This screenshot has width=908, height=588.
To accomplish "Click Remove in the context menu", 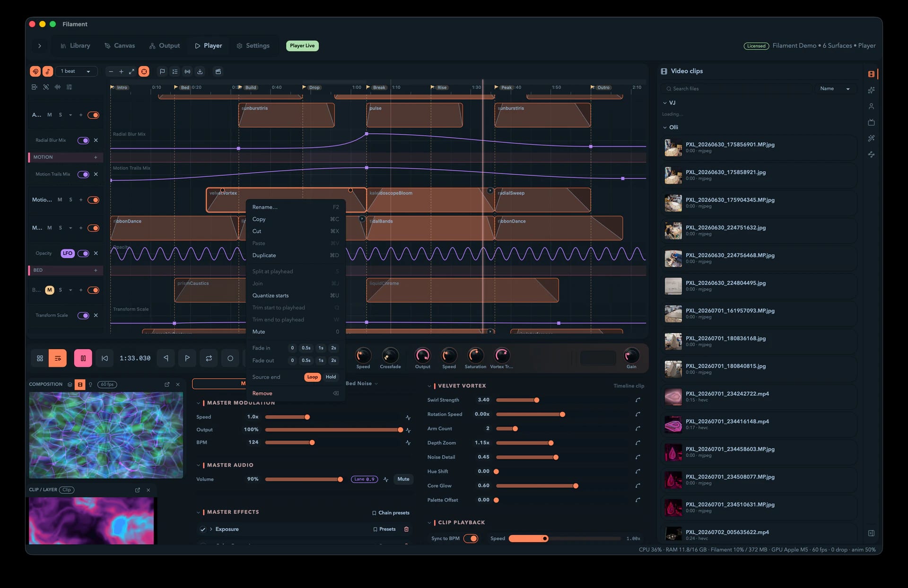I will [296, 394].
